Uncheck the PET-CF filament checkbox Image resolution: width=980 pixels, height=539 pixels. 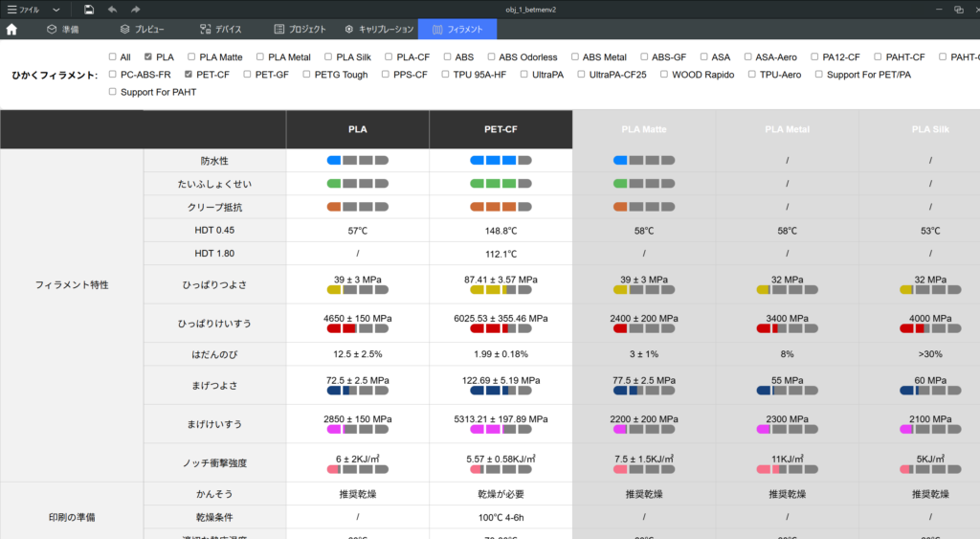pos(189,75)
